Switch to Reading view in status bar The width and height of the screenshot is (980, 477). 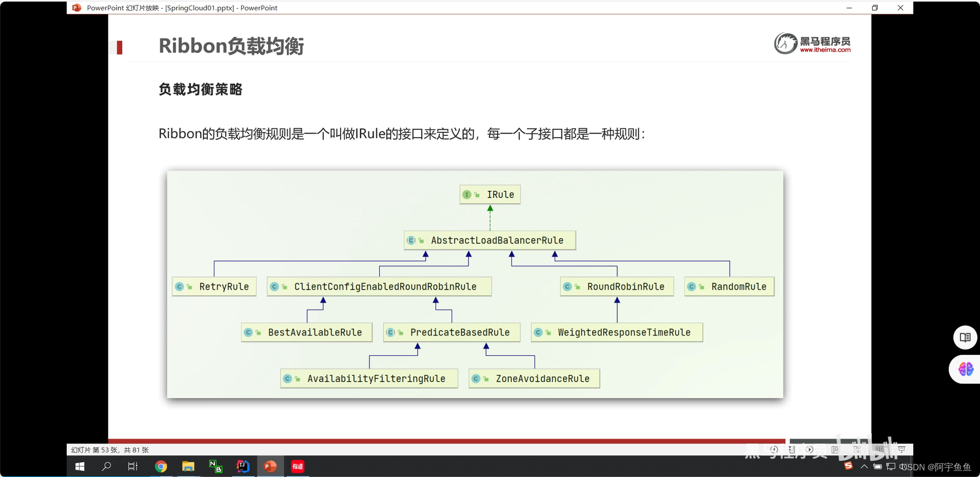879,449
